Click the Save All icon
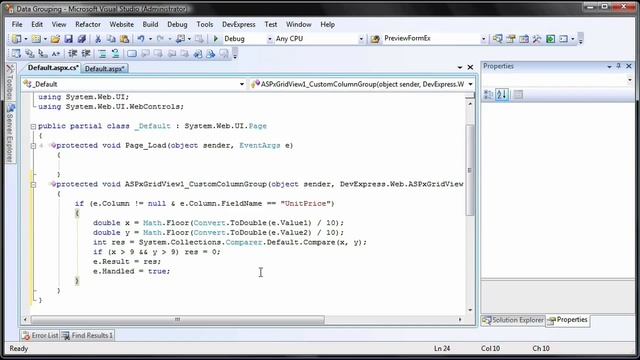Image resolution: width=640 pixels, height=360 pixels. click(x=82, y=39)
